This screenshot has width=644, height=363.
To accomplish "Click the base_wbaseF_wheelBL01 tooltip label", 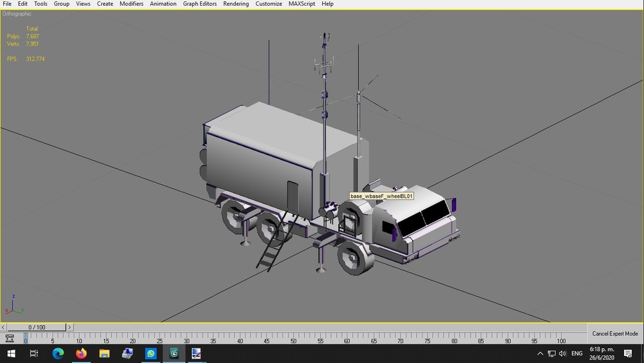I will [x=381, y=196].
